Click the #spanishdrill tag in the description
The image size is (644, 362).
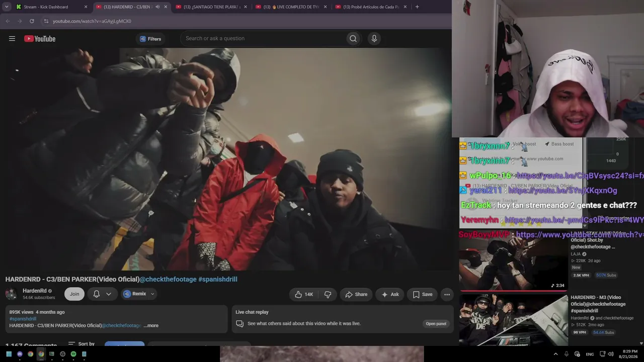tap(23, 319)
